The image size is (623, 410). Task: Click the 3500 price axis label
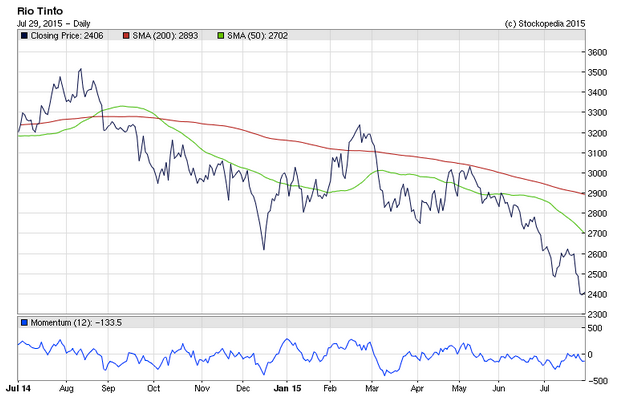[x=597, y=72]
